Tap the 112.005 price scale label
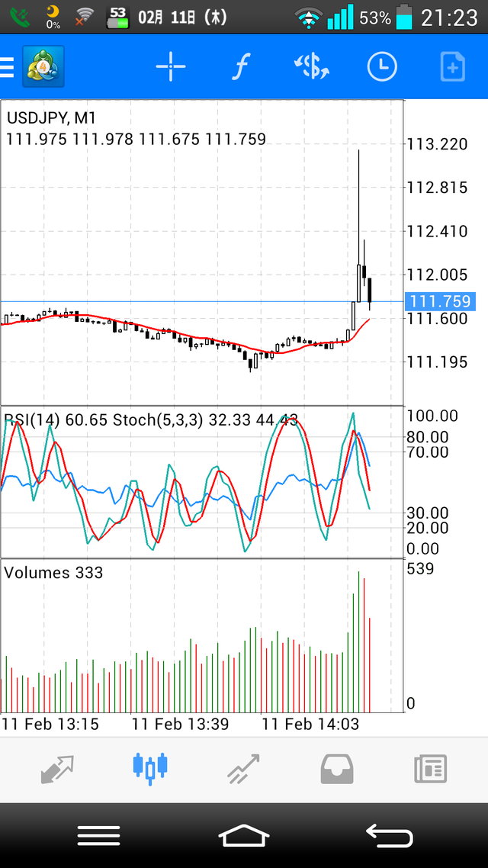Screen dimensions: 488x868 [x=437, y=275]
